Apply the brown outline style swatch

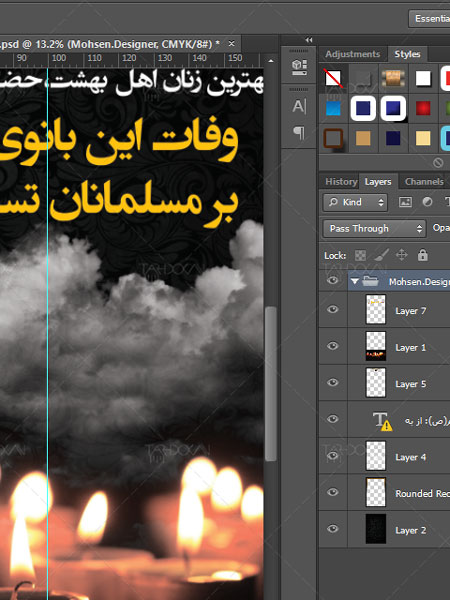tap(333, 138)
